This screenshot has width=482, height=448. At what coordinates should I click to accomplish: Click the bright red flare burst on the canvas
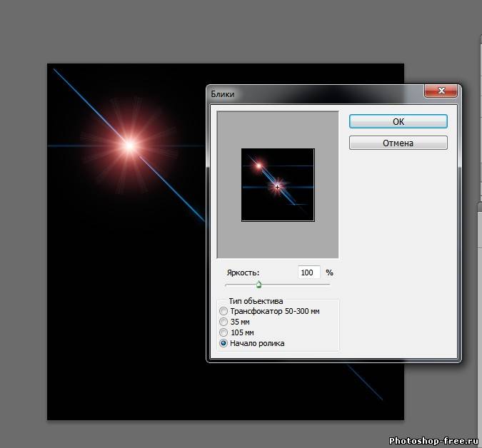(129, 146)
